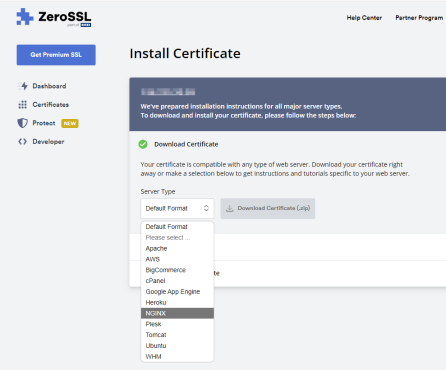Click the Developer code brackets icon
The width and height of the screenshot is (446, 370).
point(22,142)
